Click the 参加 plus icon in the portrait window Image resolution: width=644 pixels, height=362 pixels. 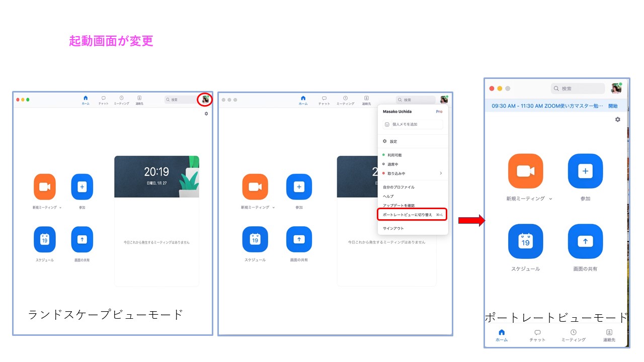click(x=585, y=171)
